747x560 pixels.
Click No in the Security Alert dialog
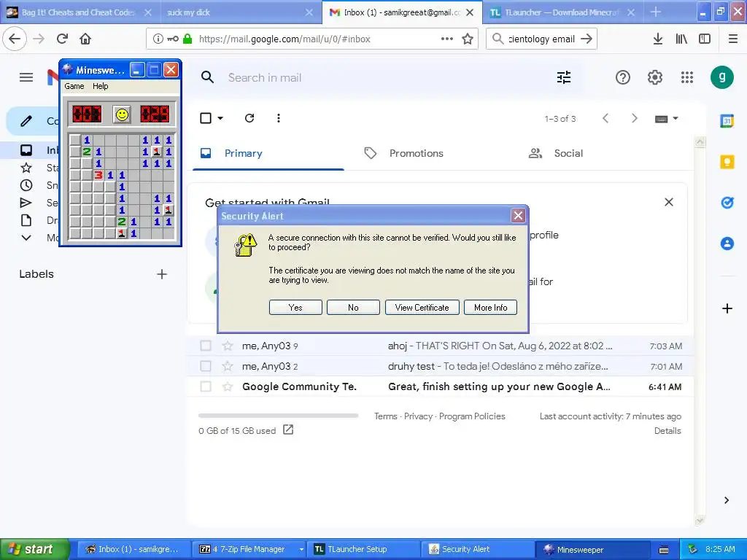(353, 308)
